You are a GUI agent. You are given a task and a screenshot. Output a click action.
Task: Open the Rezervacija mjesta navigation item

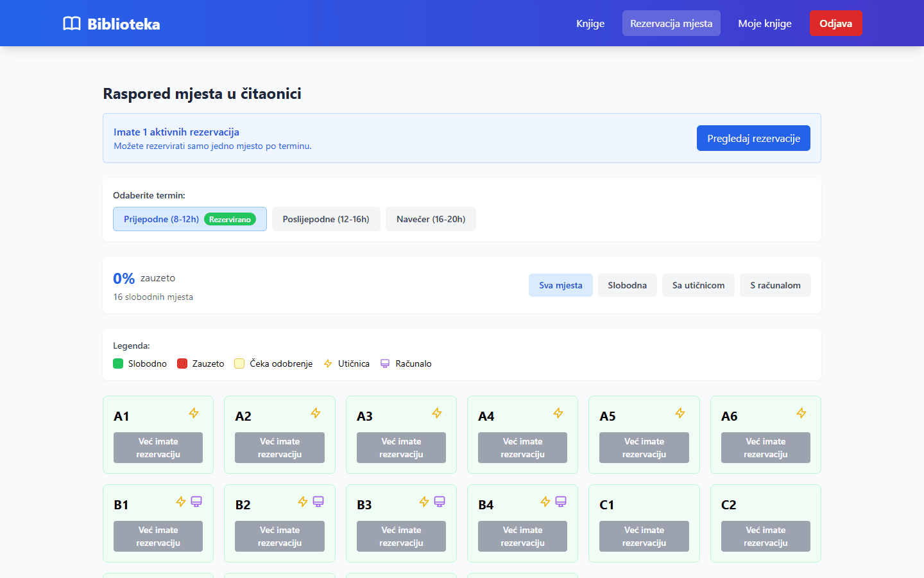[x=671, y=23]
